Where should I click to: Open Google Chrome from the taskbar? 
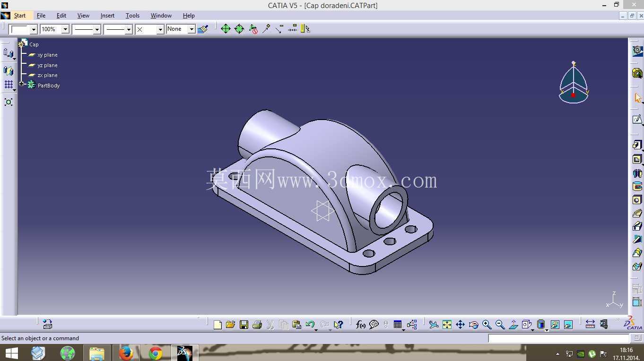(x=155, y=353)
